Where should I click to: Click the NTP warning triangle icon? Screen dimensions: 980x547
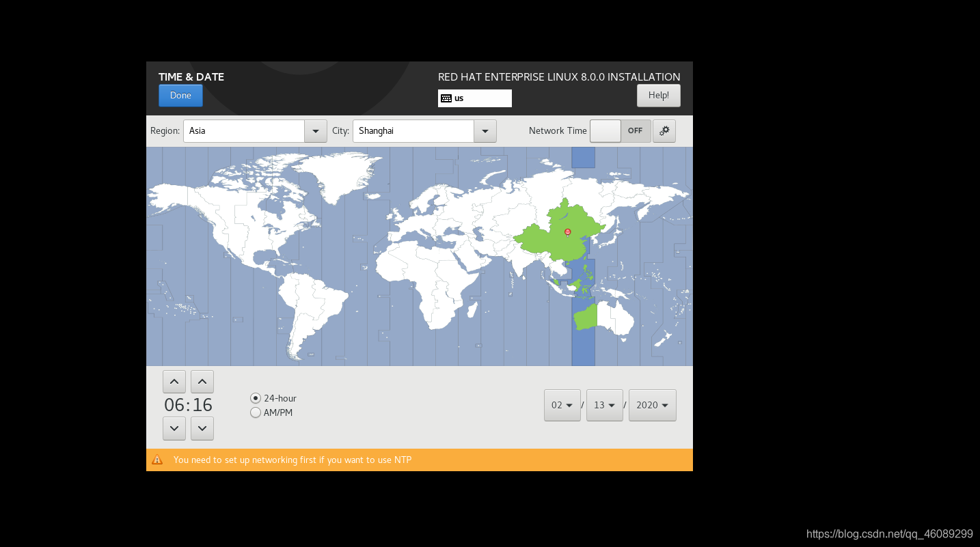click(x=157, y=460)
